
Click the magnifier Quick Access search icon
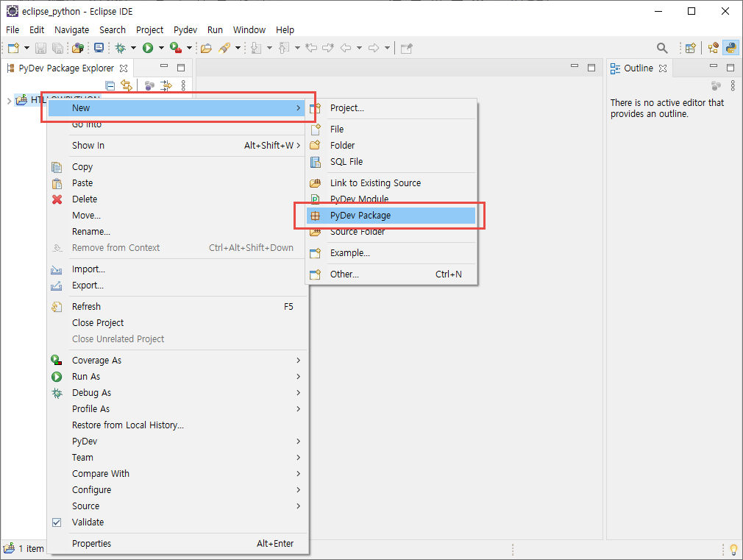[x=662, y=48]
